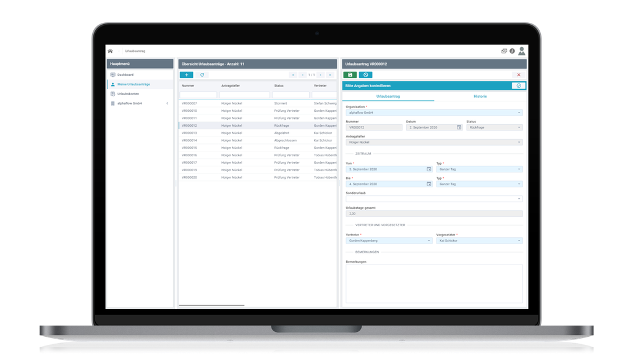Click the horizontal scrollbar under the list
Image resolution: width=633 pixels, height=364 pixels.
211,305
